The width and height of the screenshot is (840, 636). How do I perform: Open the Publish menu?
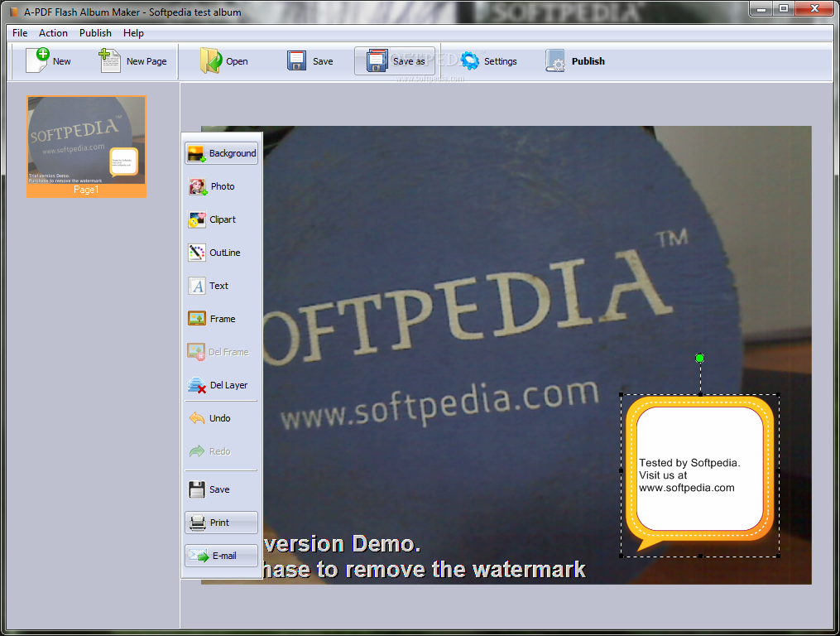(95, 33)
